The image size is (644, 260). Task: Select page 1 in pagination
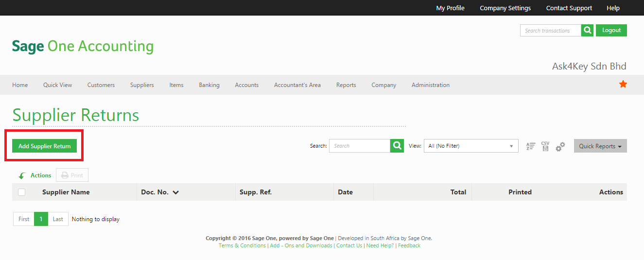tap(41, 219)
